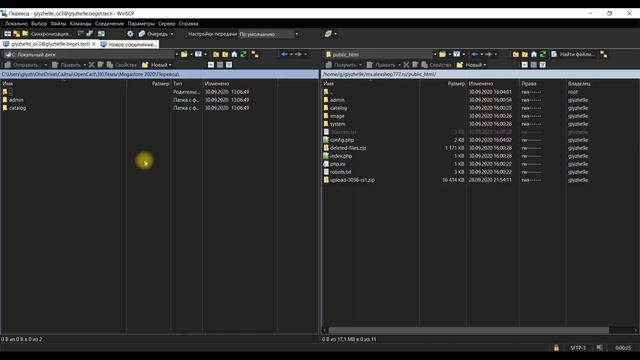
Task: Delete selected remote file with X icon
Action: coord(406,65)
